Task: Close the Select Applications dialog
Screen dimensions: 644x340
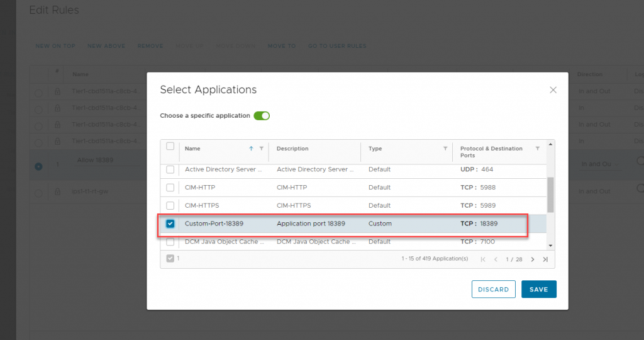Action: click(553, 90)
